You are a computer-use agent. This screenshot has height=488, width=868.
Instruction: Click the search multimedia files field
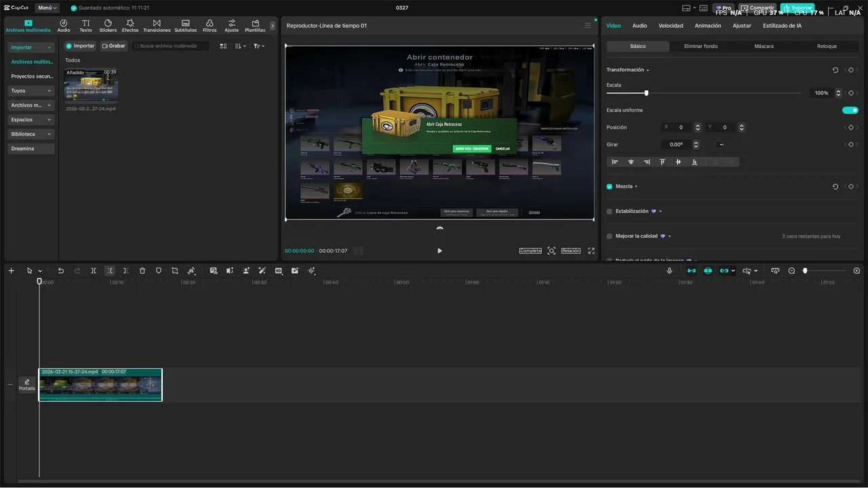[171, 46]
